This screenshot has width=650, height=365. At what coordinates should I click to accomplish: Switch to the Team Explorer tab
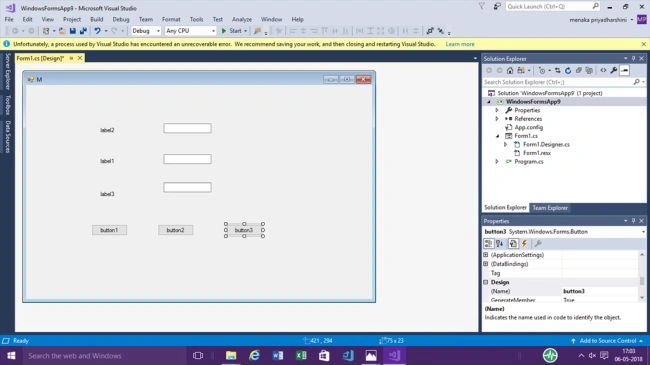(550, 208)
